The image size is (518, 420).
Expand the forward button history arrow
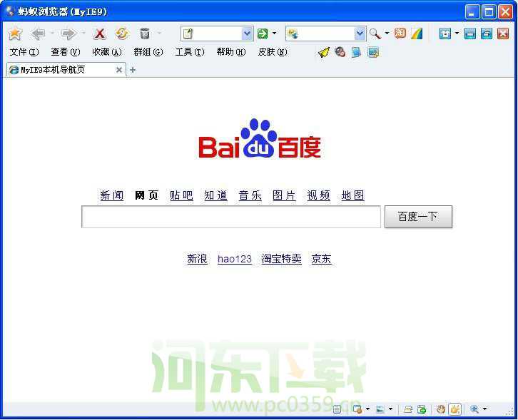point(83,33)
